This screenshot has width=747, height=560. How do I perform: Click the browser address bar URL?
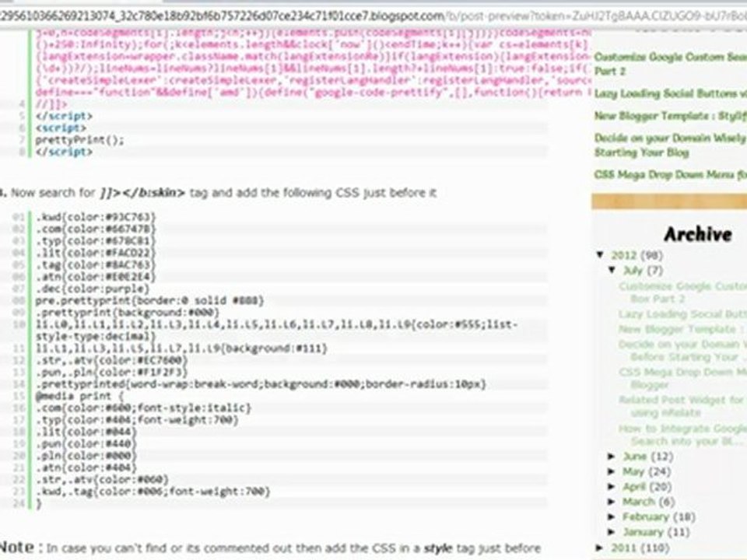(373, 16)
